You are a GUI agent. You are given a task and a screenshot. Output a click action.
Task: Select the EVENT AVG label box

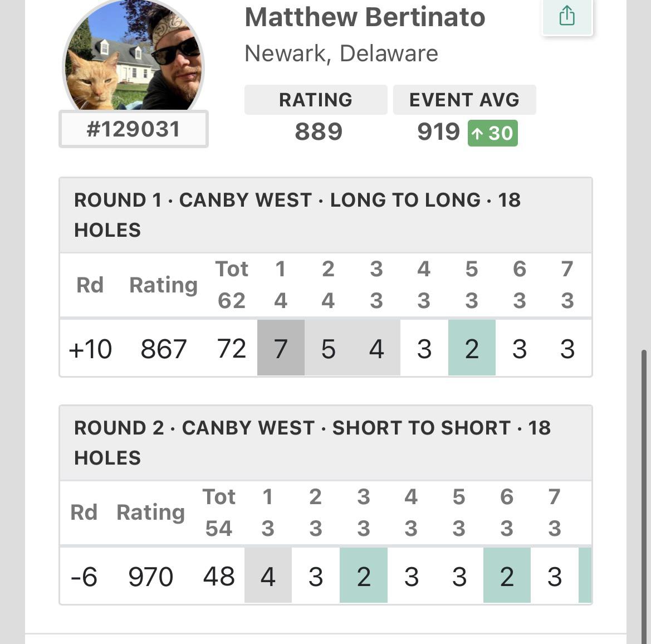point(464,99)
